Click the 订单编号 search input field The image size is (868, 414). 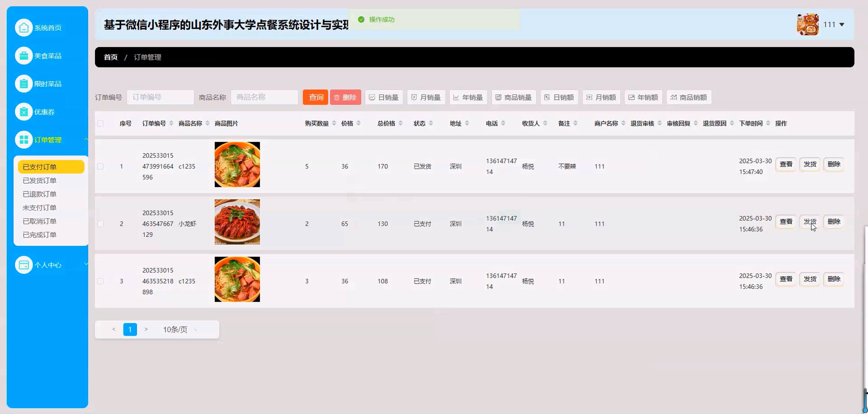(160, 97)
